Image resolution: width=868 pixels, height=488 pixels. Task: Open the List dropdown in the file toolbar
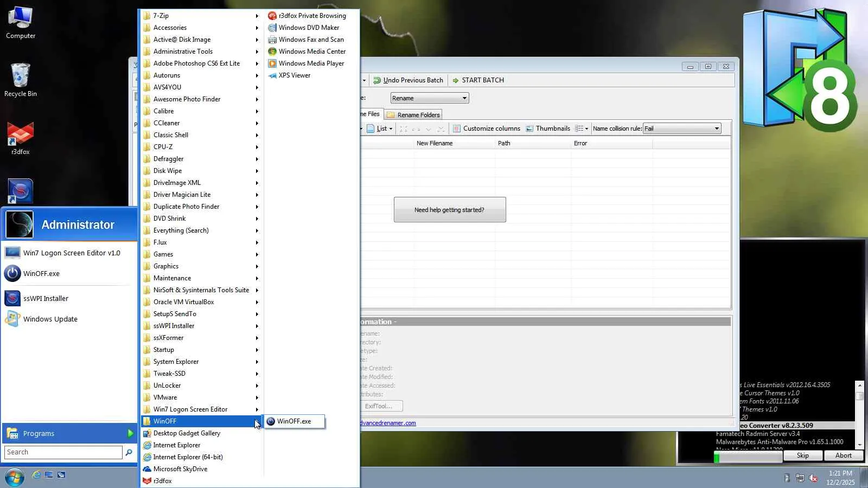pos(380,129)
